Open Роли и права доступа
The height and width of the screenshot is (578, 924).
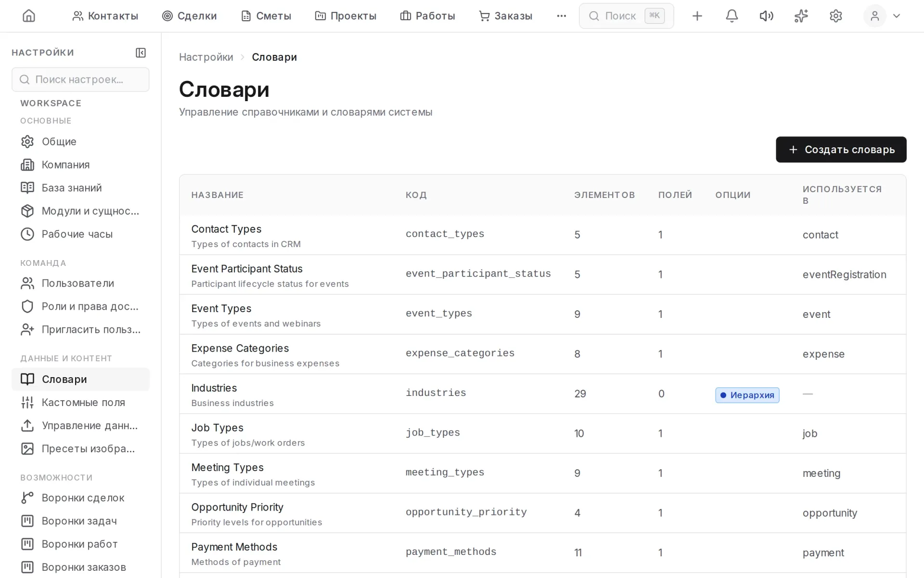click(80, 306)
